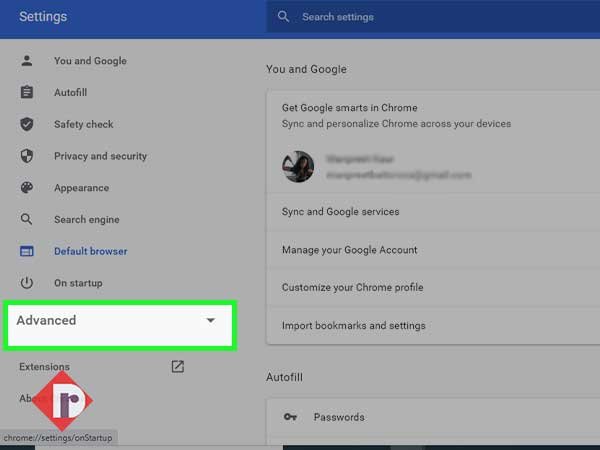Select Default browser in sidebar
Image resolution: width=600 pixels, height=450 pixels.
91,251
